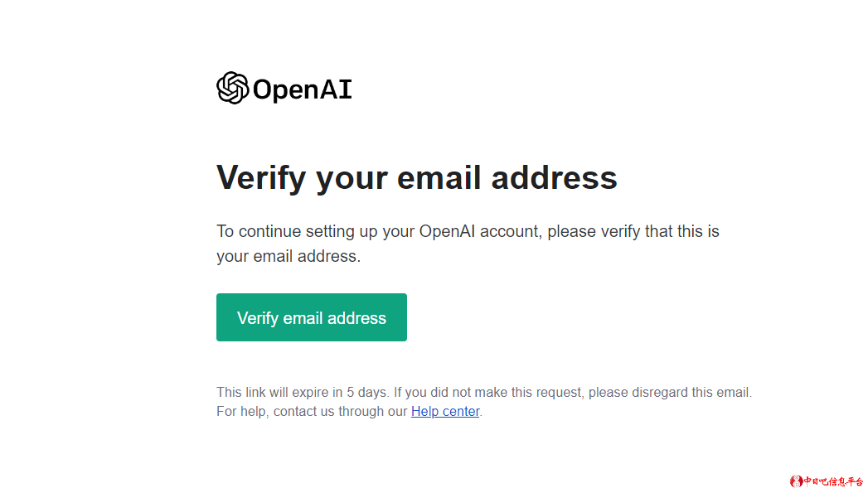Viewport: 868px width, 493px height.
Task: Click the OpenAI knot logo icon
Action: [232, 88]
